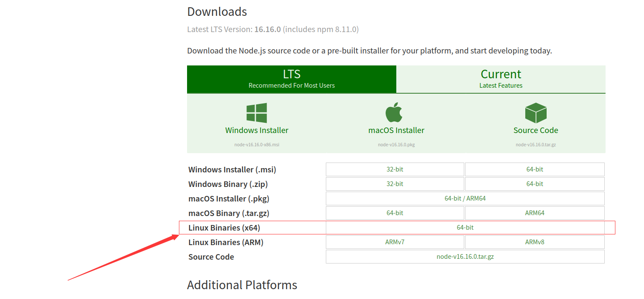The width and height of the screenshot is (644, 299).
Task: Click the Linux Binaries (x64) row label
Action: 224,228
